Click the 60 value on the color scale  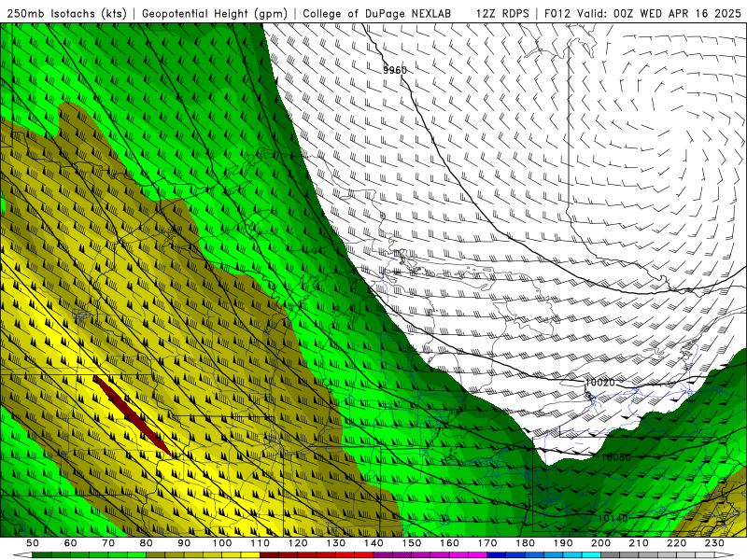coord(70,543)
